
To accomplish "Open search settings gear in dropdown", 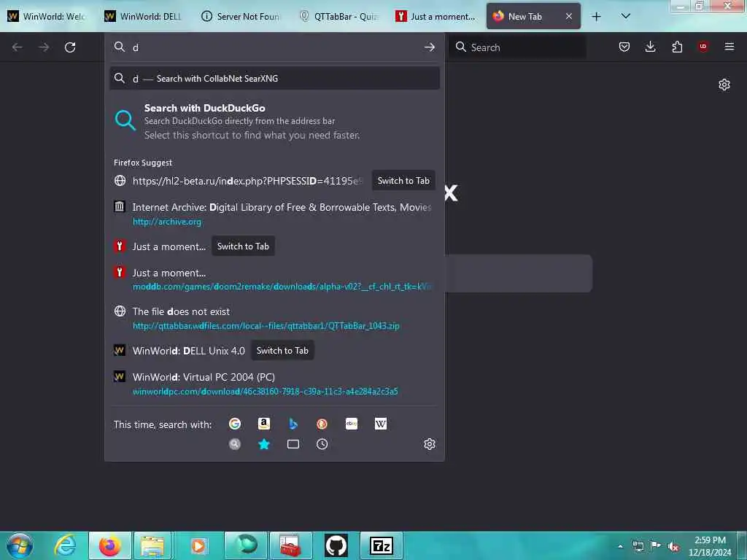I will tap(429, 444).
